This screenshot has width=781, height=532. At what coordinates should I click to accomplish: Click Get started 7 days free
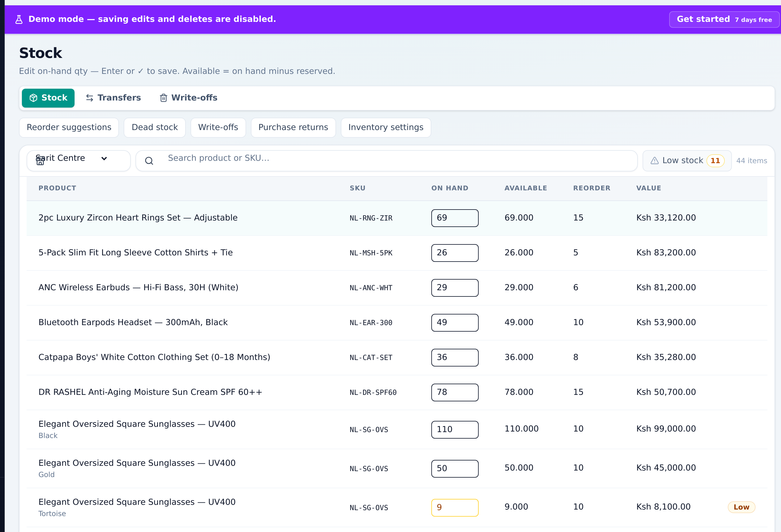pos(724,20)
